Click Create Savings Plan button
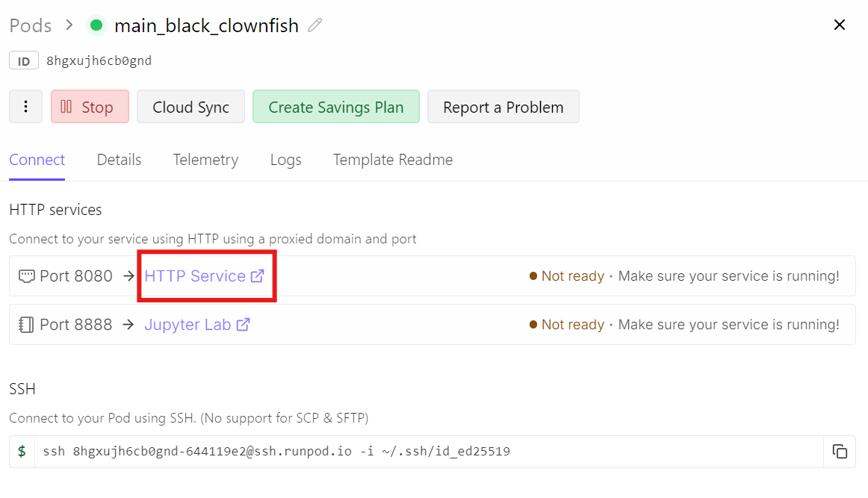This screenshot has width=868, height=498. point(336,107)
